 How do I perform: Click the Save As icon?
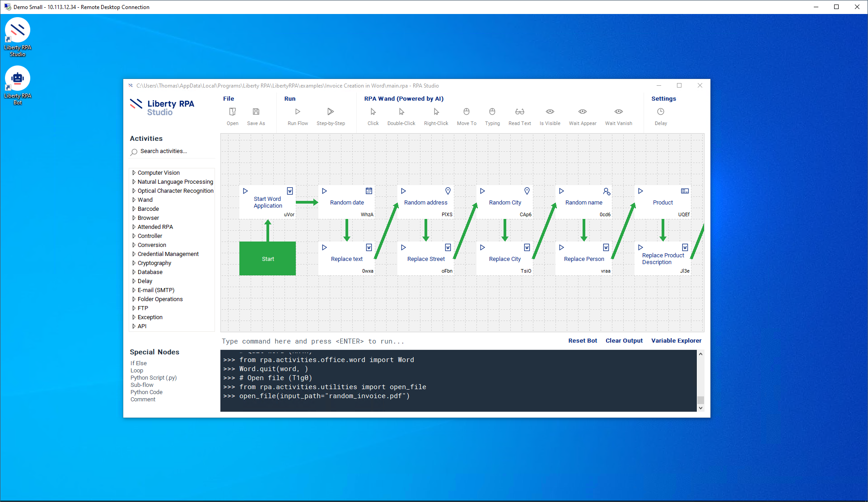click(256, 112)
